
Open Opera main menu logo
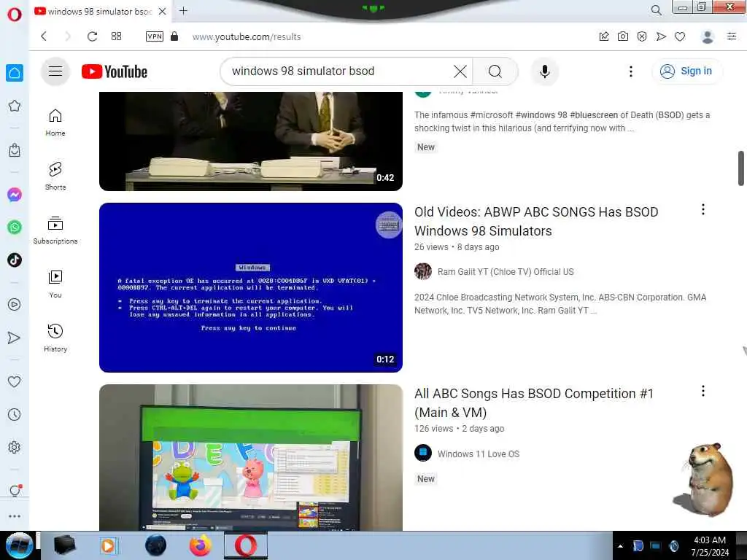[x=15, y=15]
